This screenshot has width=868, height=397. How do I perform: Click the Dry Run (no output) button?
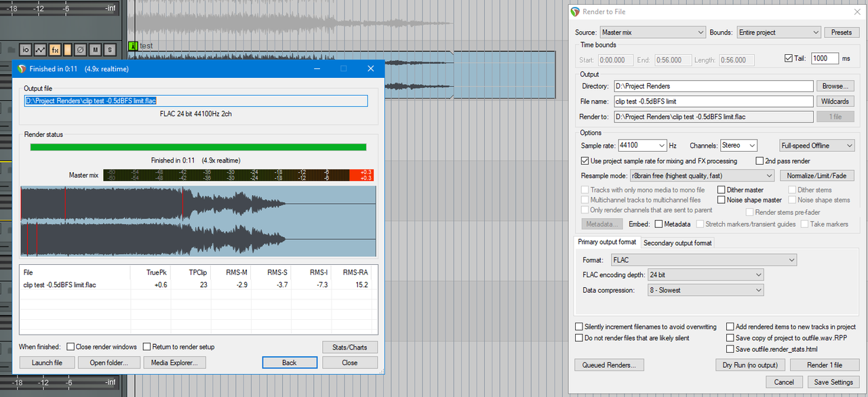[x=750, y=365]
